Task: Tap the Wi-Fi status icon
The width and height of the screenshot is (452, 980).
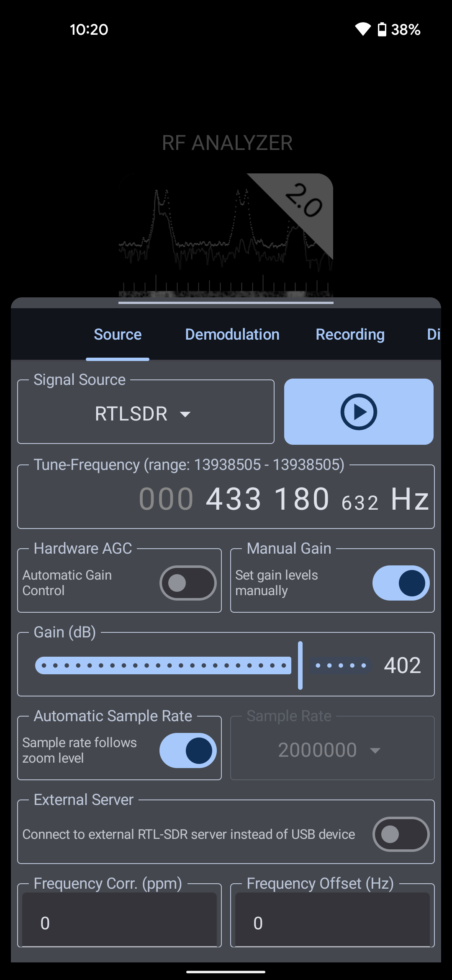Action: tap(363, 29)
